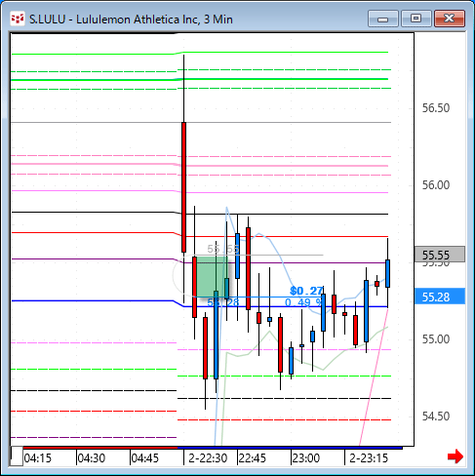Click the 54.50 price axis label
The height and width of the screenshot is (476, 475).
pyautogui.click(x=436, y=416)
